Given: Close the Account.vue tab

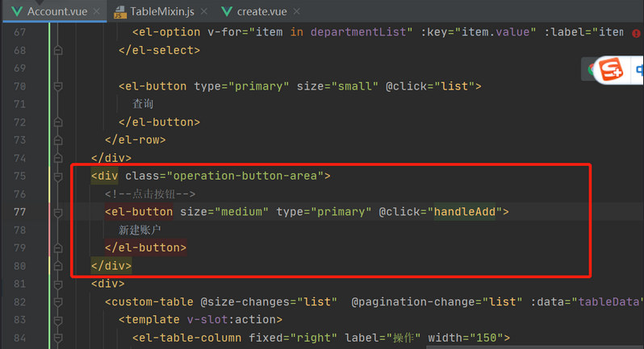Looking at the screenshot, I should point(97,11).
